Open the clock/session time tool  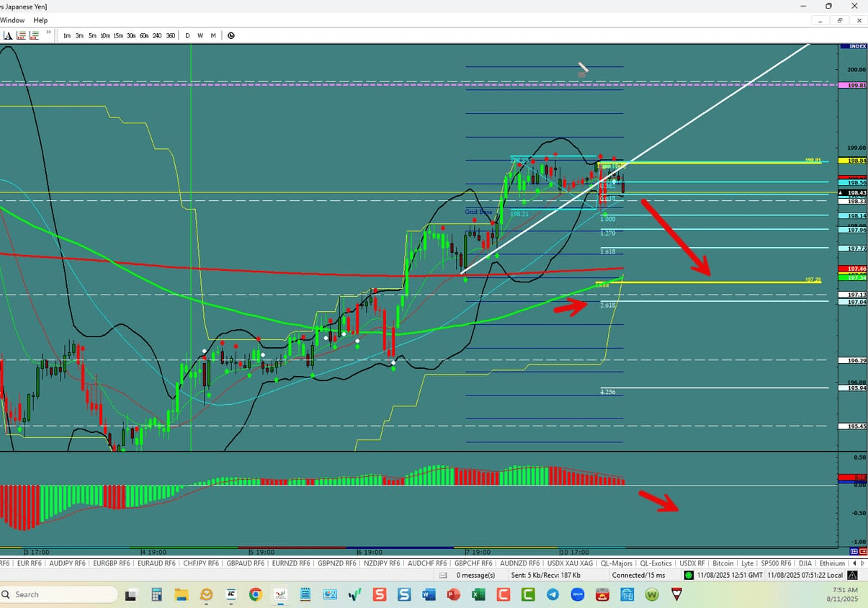pyautogui.click(x=231, y=35)
